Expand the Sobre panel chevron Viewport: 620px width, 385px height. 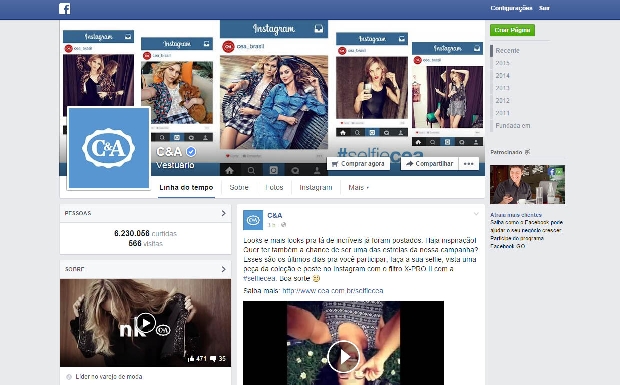coord(223,269)
